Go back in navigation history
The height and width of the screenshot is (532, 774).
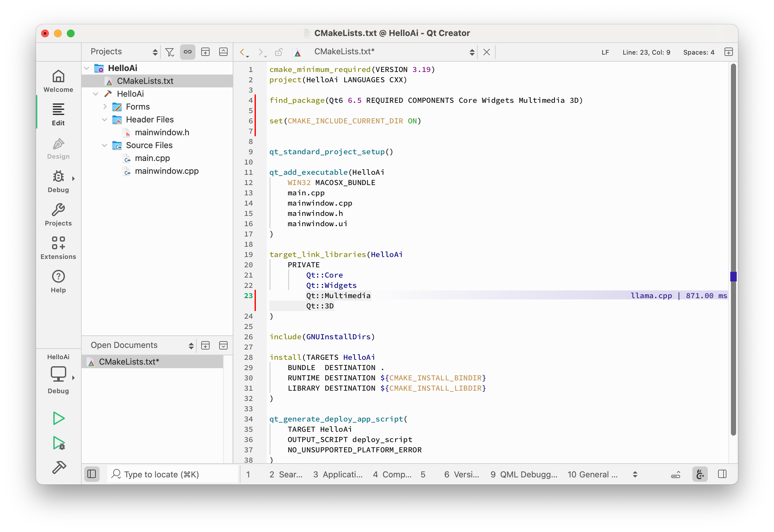243,52
